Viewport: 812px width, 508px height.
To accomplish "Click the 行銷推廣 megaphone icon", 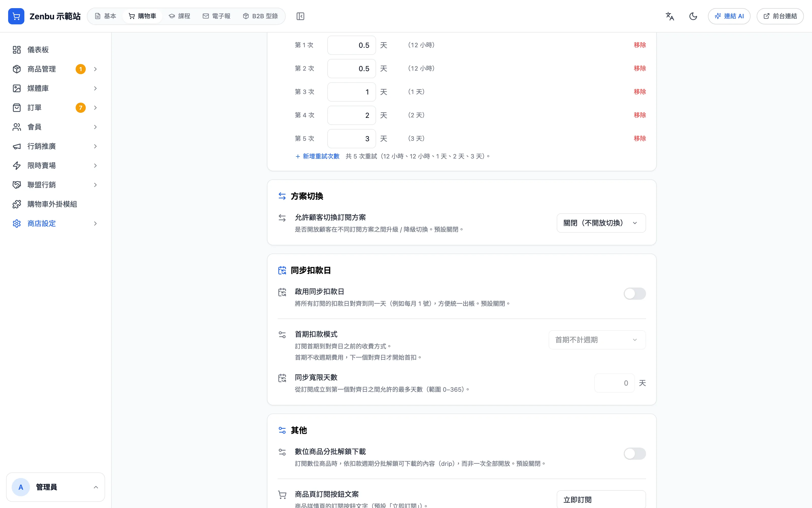I will coord(17,146).
